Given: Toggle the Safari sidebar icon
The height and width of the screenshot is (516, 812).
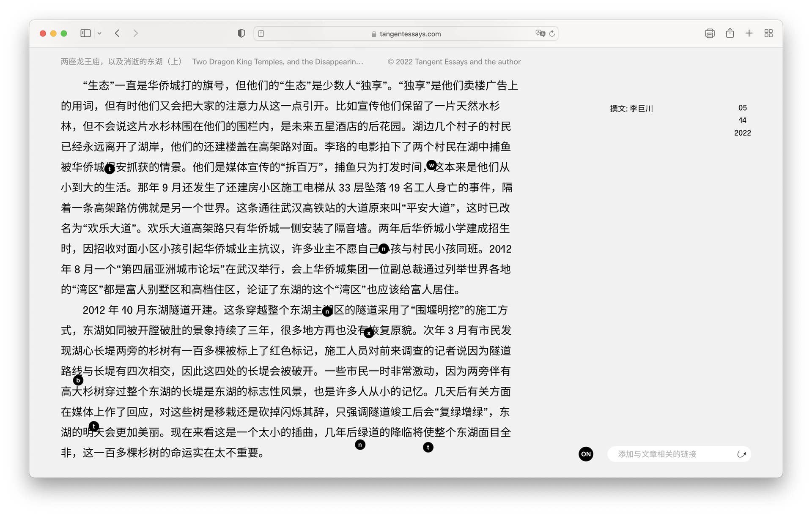Looking at the screenshot, I should pos(85,33).
